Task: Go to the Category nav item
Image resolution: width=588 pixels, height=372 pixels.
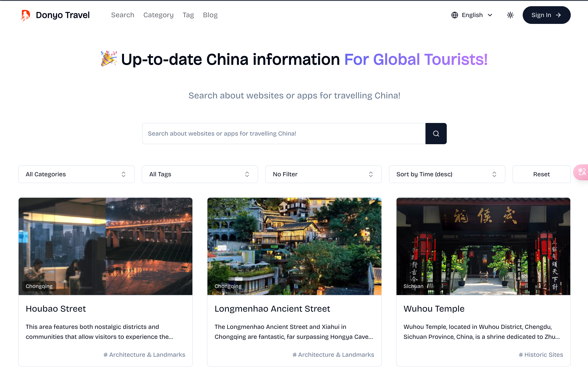Action: pos(158,15)
